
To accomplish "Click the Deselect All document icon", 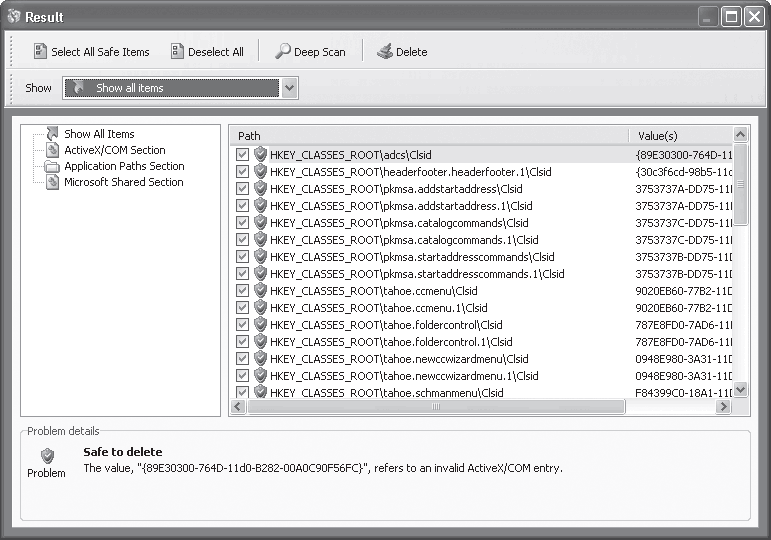I will 177,52.
